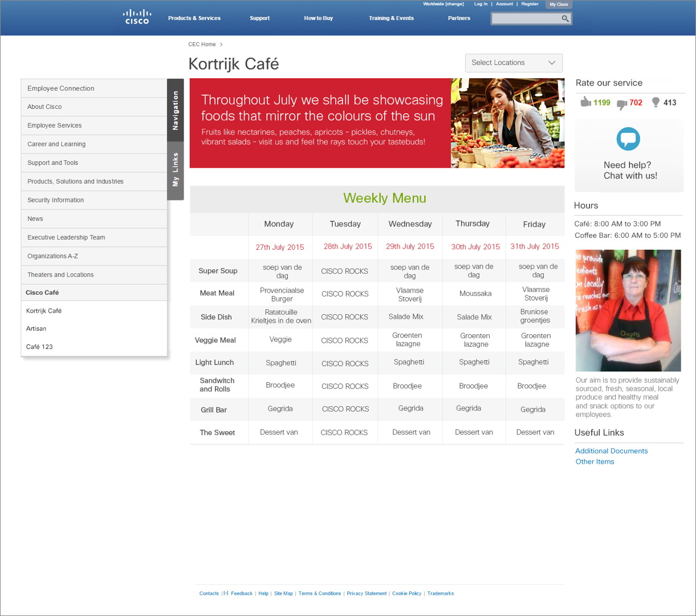Select Cisco Café section heading
The height and width of the screenshot is (616, 696).
pos(94,293)
